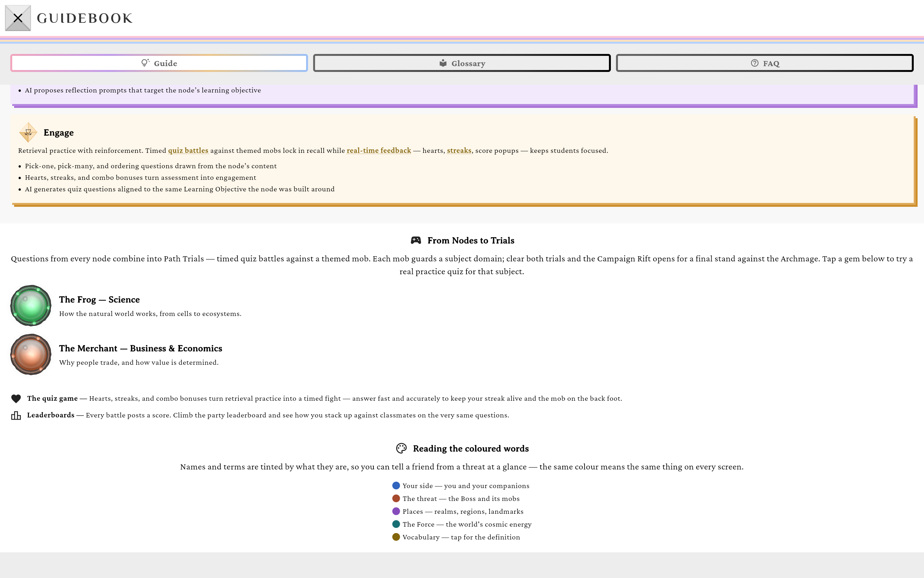This screenshot has width=924, height=578.
Task: Click 'Vocabulary — tap for the definition' text
Action: click(x=461, y=537)
